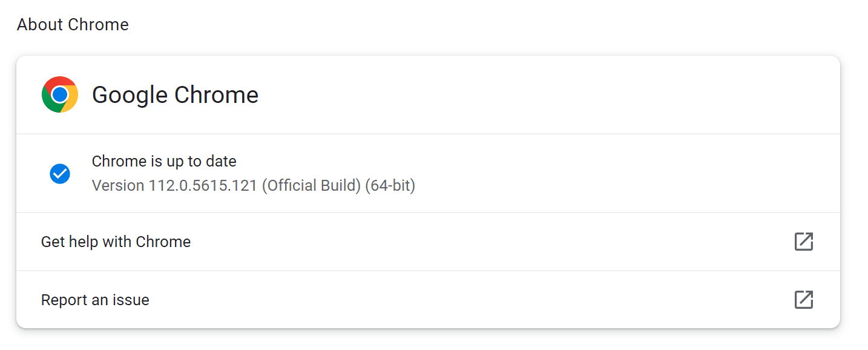Click the word About in page heading

point(40,24)
